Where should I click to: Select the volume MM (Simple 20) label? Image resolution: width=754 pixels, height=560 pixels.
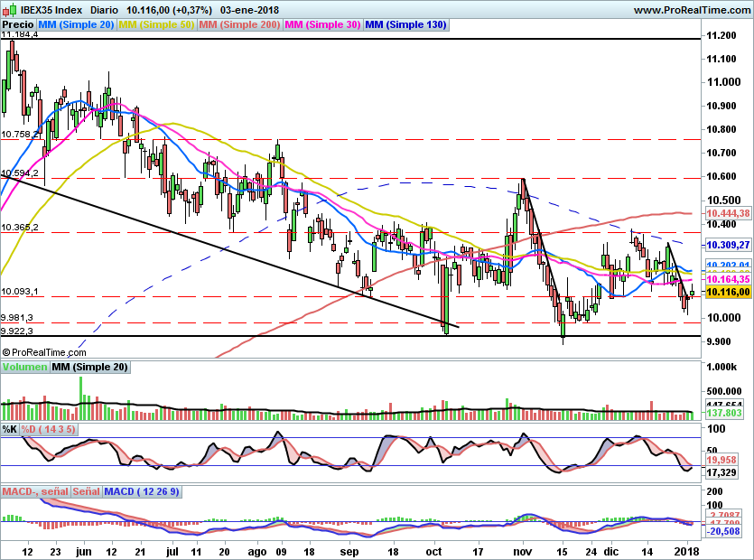click(x=89, y=367)
